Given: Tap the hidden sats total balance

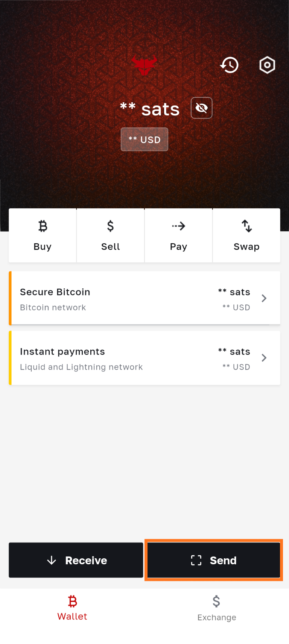Looking at the screenshot, I should (150, 109).
